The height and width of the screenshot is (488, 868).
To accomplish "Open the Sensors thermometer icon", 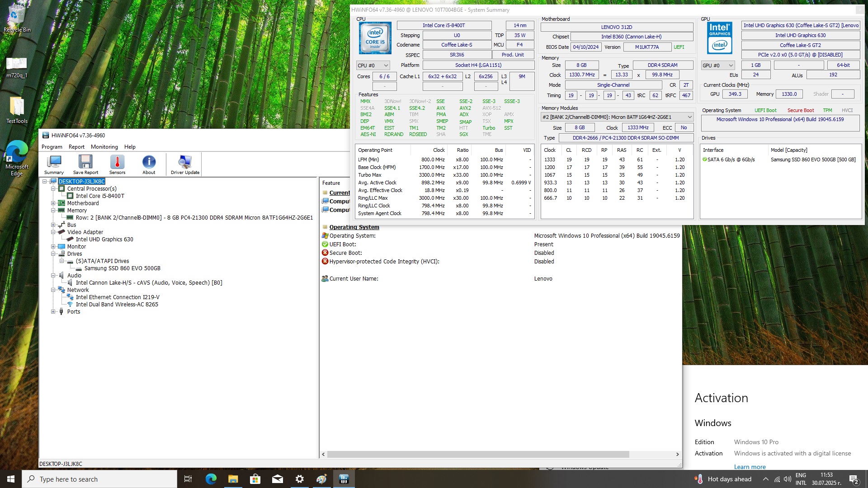I will click(117, 164).
